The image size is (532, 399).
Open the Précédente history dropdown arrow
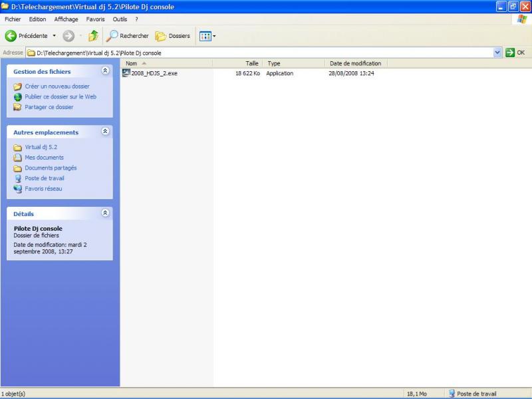[54, 36]
